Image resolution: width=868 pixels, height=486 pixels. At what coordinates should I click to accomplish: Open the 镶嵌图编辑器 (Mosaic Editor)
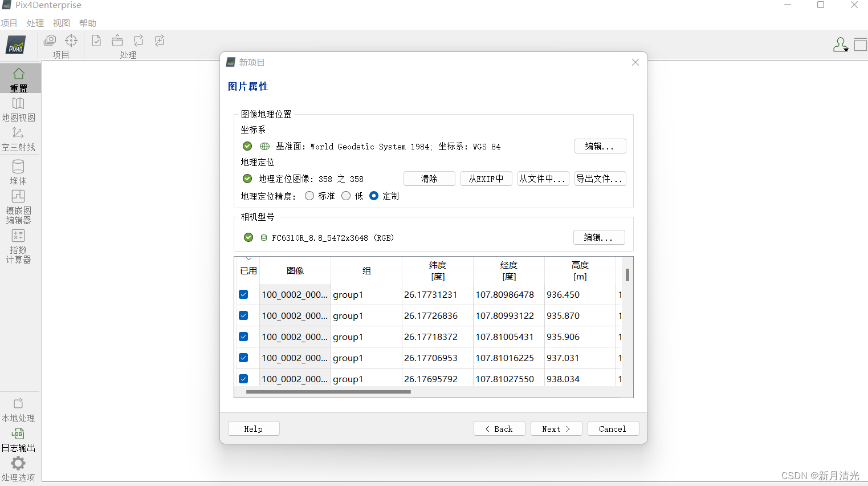19,205
